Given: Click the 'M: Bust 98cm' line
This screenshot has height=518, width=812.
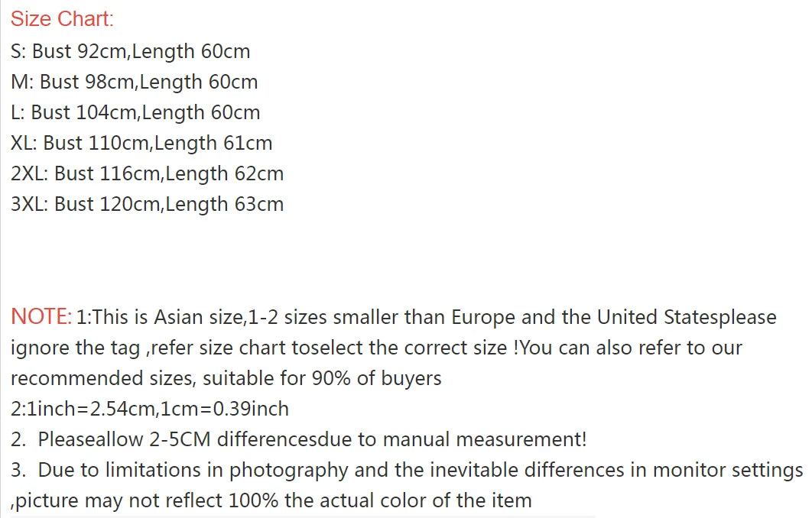Looking at the screenshot, I should point(74,82).
